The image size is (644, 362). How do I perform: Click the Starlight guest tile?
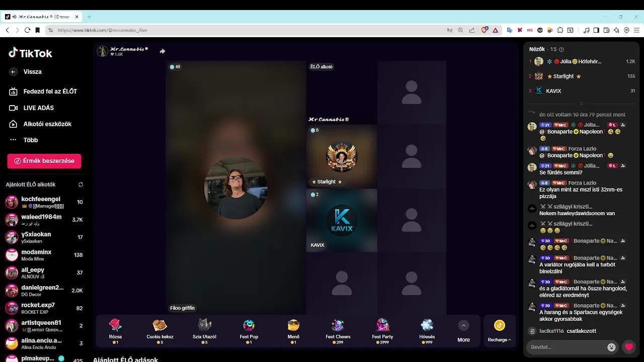[342, 156]
